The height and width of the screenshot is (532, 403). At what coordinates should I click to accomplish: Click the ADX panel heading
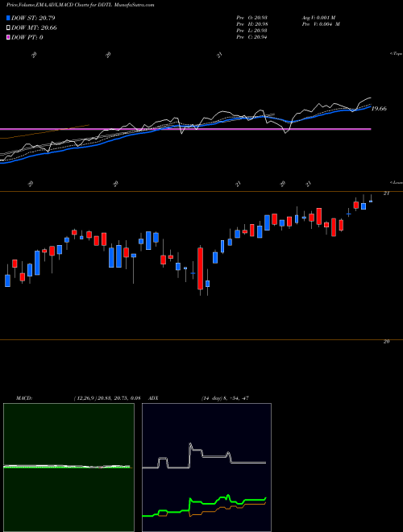coord(154,398)
